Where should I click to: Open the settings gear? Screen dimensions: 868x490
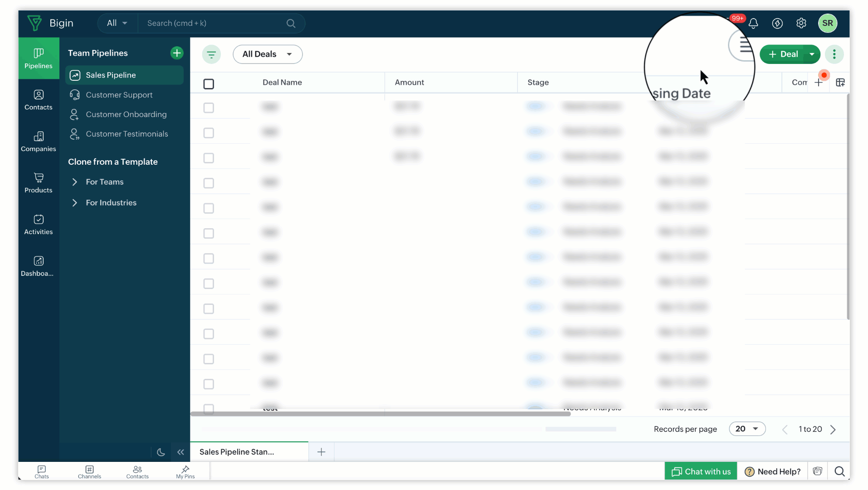click(801, 23)
